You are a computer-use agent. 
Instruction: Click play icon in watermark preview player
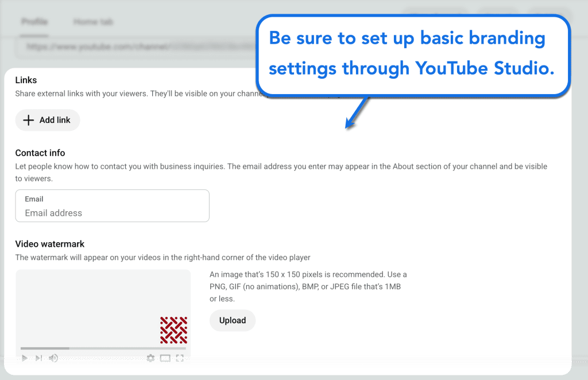point(24,358)
